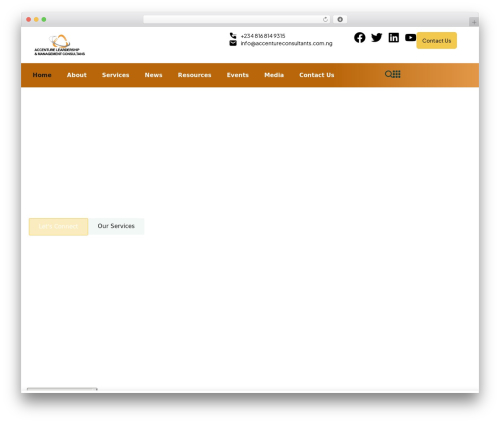This screenshot has height=423, width=500.
Task: Click the phone icon beside the number
Action: 233,36
